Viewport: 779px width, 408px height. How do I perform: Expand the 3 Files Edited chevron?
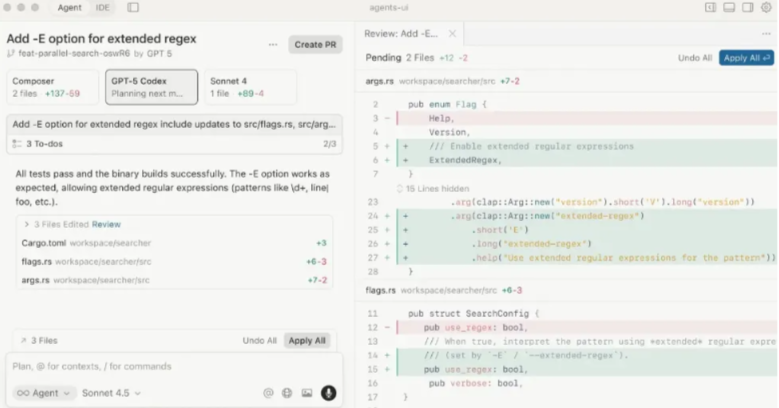point(26,225)
